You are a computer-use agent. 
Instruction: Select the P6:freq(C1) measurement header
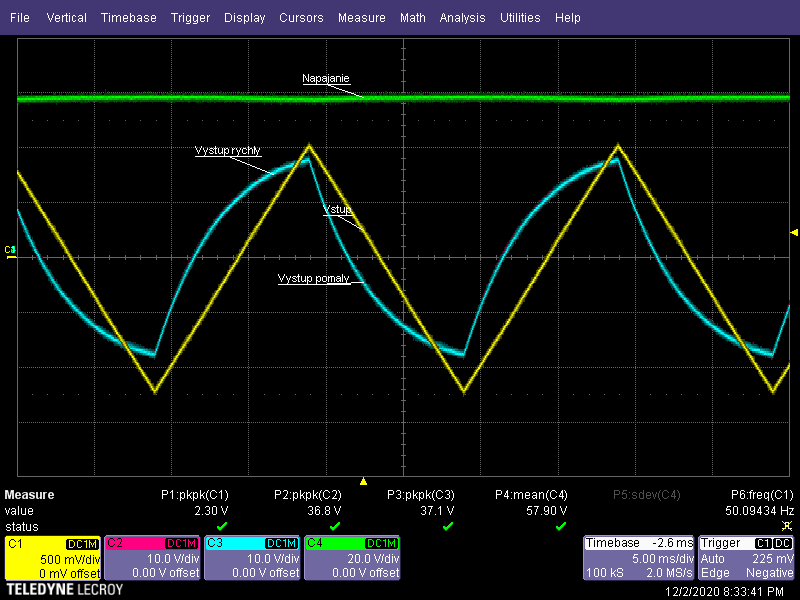point(762,495)
